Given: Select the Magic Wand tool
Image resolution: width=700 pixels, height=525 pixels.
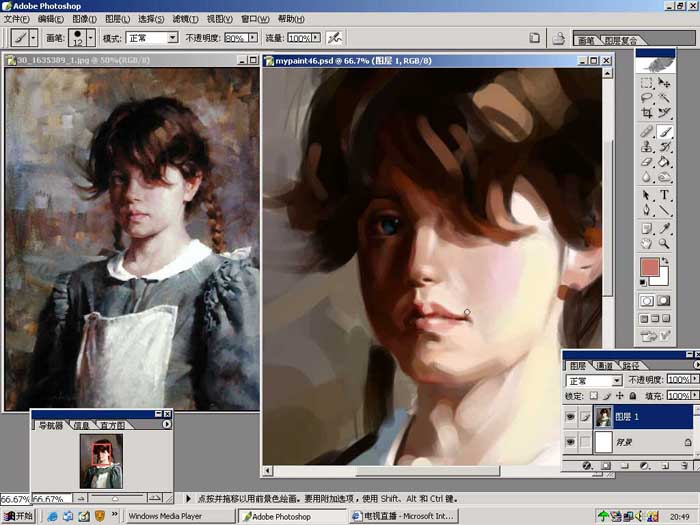Looking at the screenshot, I should click(x=664, y=98).
